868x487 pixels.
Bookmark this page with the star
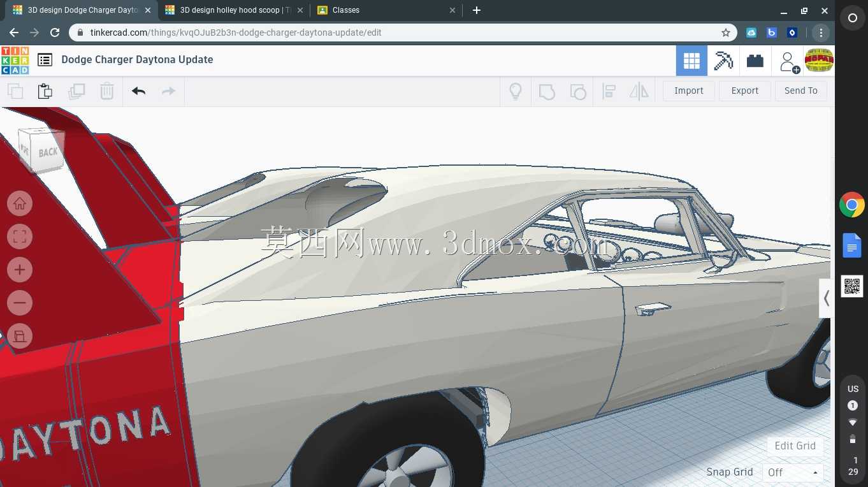(726, 33)
